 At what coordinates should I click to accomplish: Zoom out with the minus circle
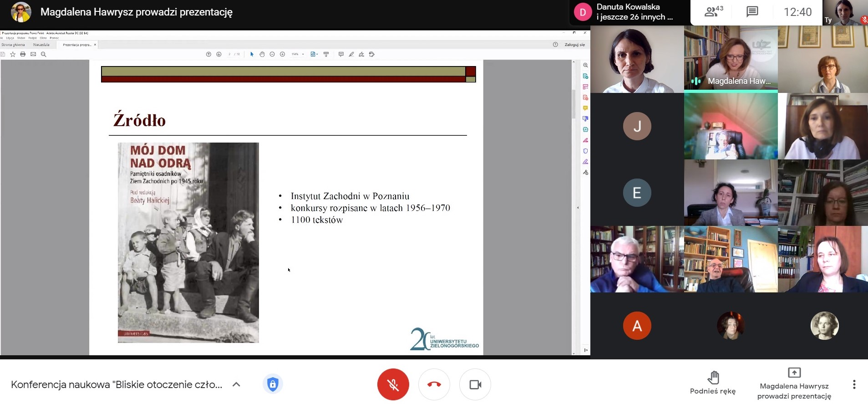(272, 54)
